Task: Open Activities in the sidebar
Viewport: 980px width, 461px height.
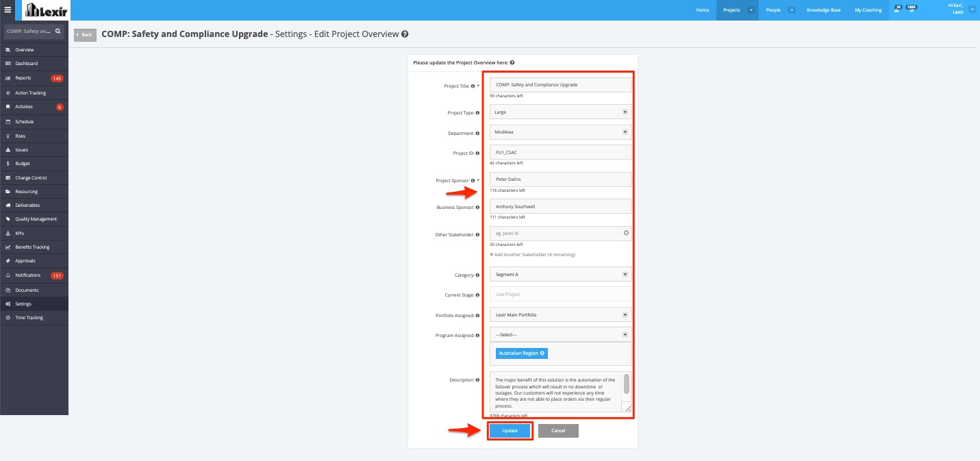Action: (34, 107)
